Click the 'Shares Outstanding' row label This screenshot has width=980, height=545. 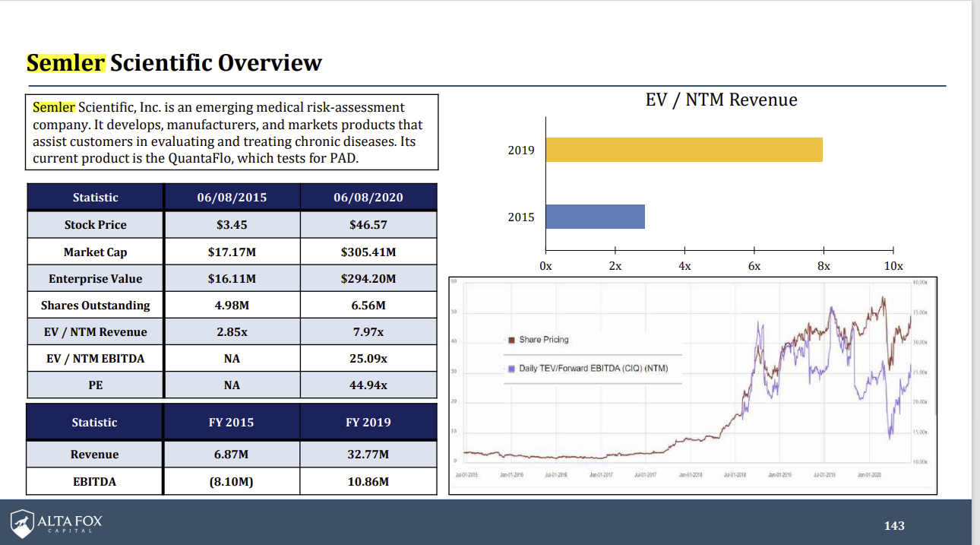[x=96, y=305]
